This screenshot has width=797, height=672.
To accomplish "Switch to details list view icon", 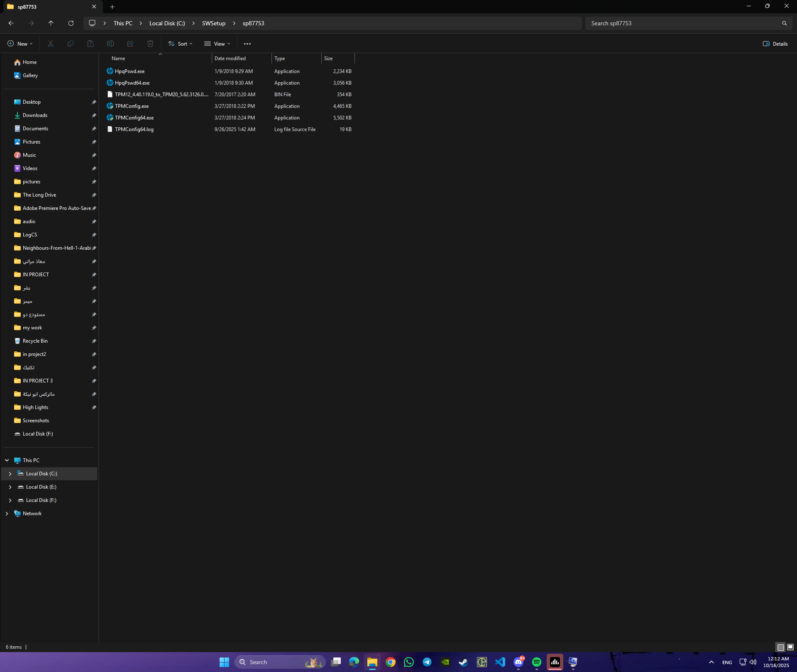I will [780, 647].
